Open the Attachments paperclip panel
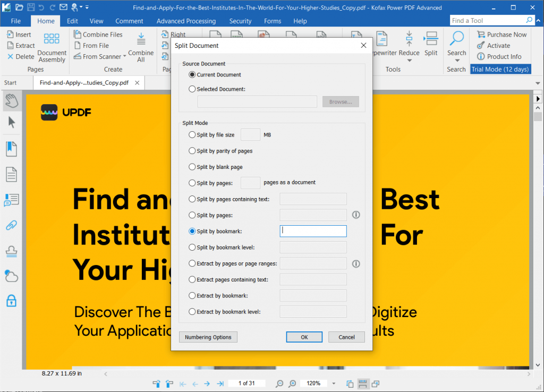 coord(11,225)
